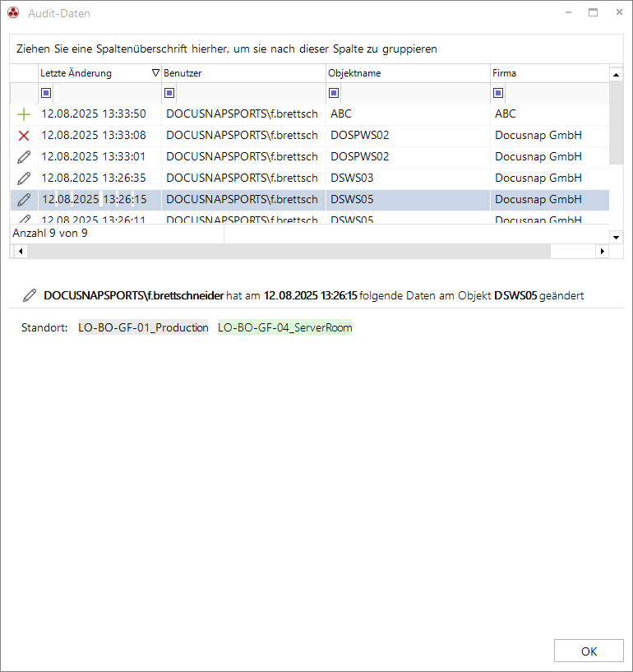Open filter operator for Benutzer column

click(169, 93)
